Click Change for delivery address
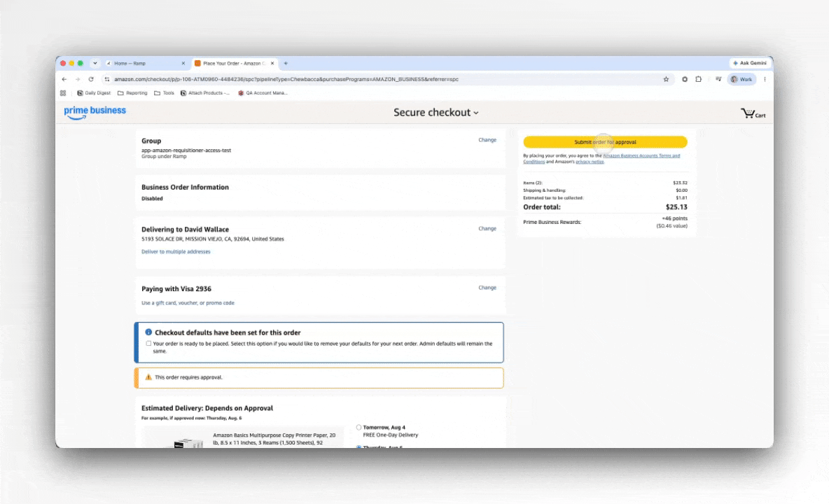This screenshot has width=829, height=504. 487,229
